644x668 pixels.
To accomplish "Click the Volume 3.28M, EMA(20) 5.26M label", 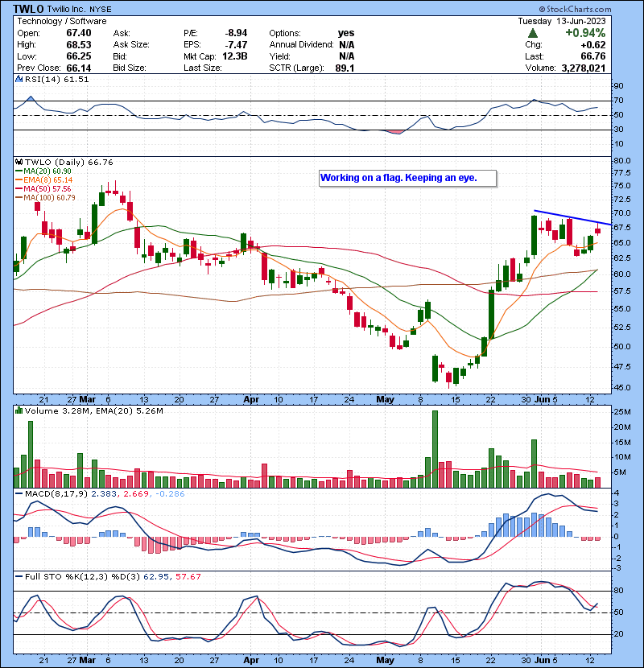I will point(93,411).
